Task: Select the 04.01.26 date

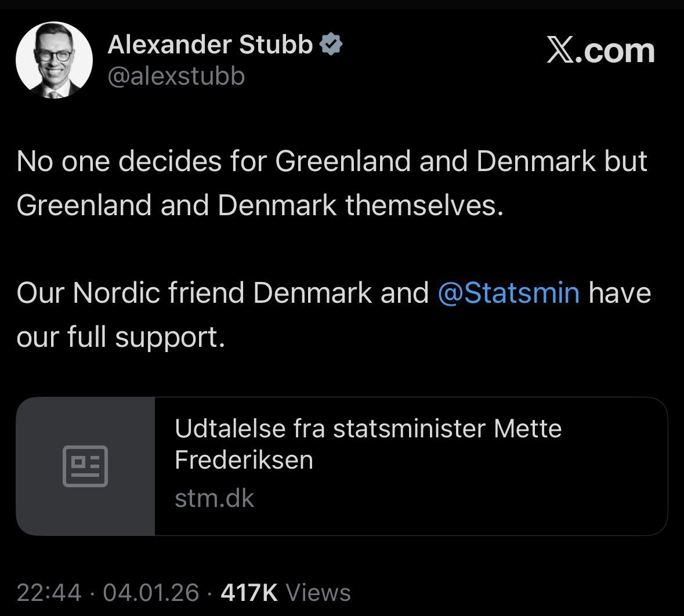Action: (151, 592)
